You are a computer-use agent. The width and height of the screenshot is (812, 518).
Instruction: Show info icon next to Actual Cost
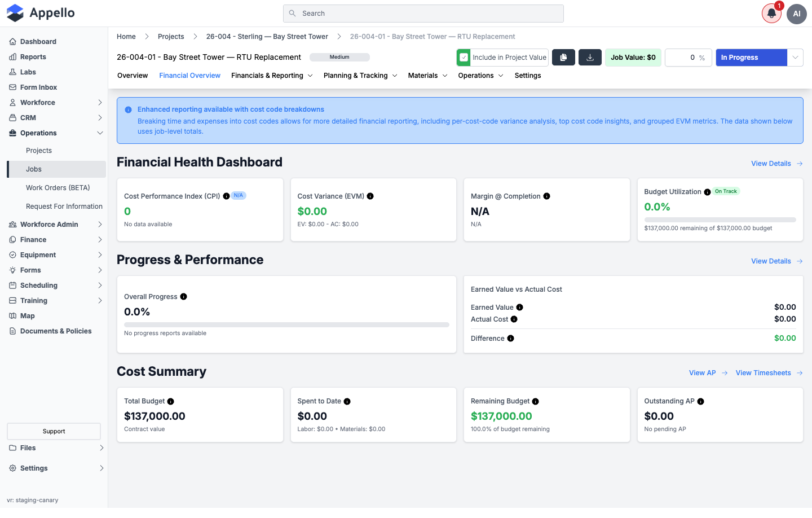point(514,319)
